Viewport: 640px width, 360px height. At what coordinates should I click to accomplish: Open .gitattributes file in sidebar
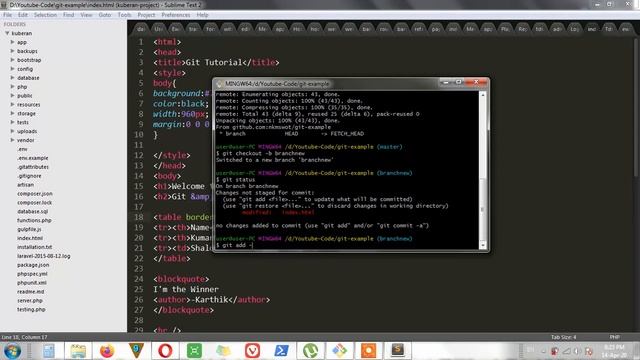(33, 167)
